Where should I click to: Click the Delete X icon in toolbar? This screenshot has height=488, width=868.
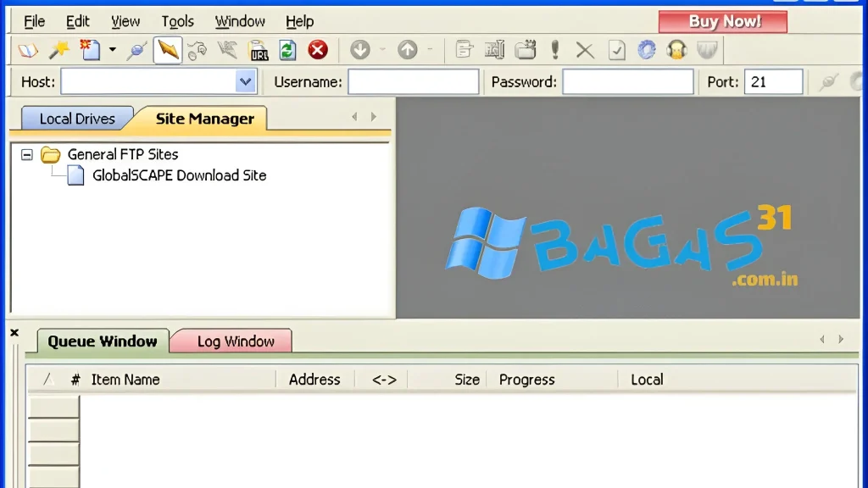(585, 51)
